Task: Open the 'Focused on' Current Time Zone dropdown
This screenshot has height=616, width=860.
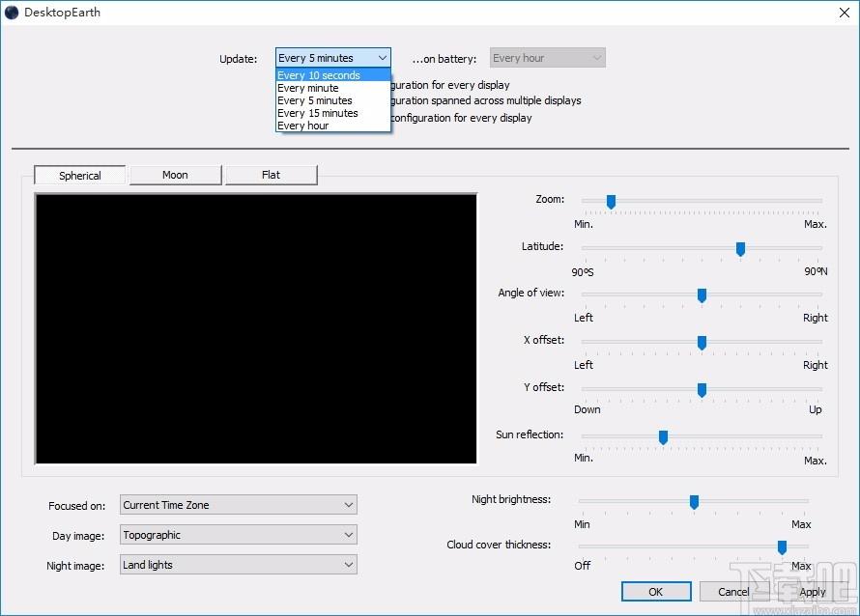Action: (x=239, y=505)
